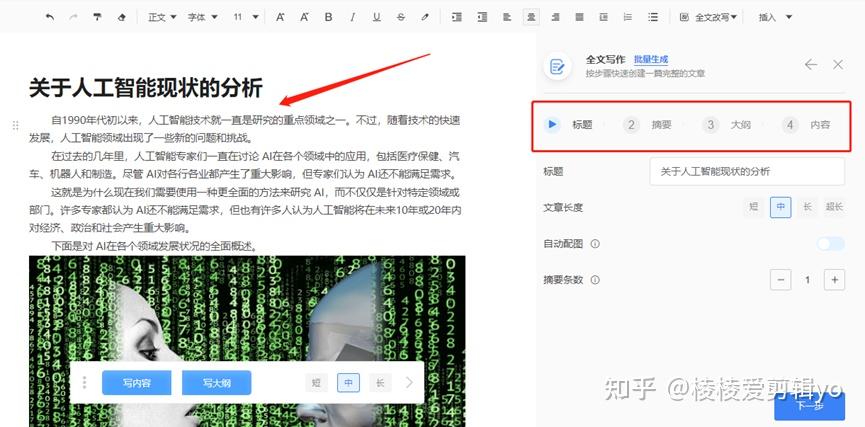Decrease 摘要条数 with minus button
865x427 pixels.
[x=781, y=280]
